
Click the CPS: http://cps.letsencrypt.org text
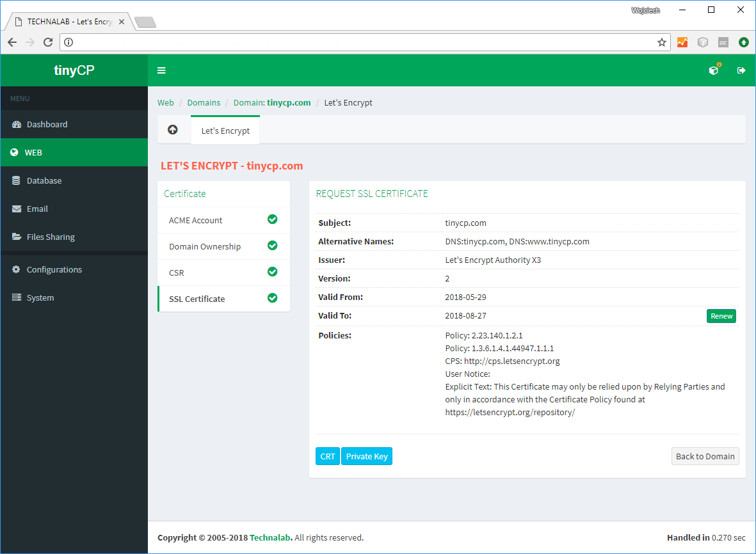[503, 361]
